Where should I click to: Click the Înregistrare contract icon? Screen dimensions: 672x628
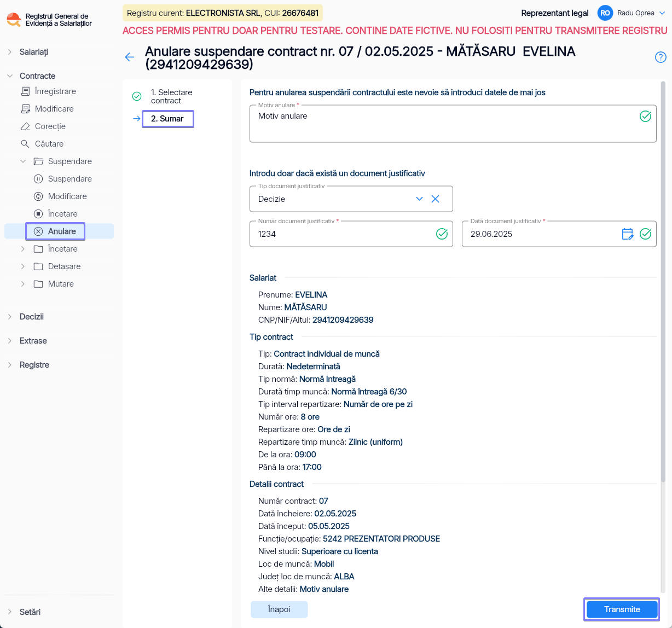(x=25, y=91)
